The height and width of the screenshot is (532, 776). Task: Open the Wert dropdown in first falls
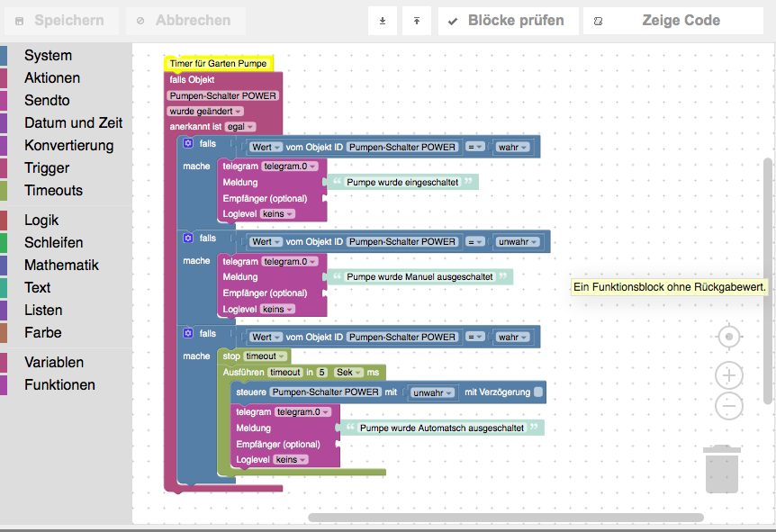(x=266, y=147)
